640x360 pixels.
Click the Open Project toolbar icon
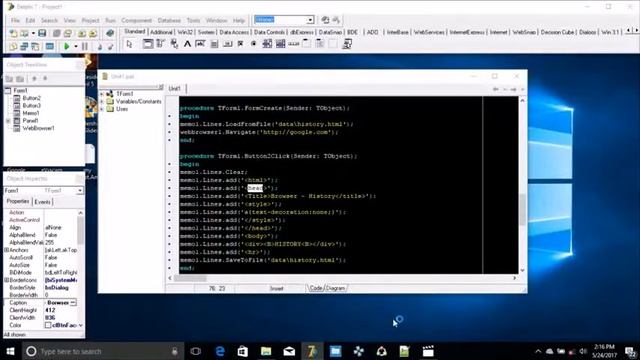coord(68,33)
